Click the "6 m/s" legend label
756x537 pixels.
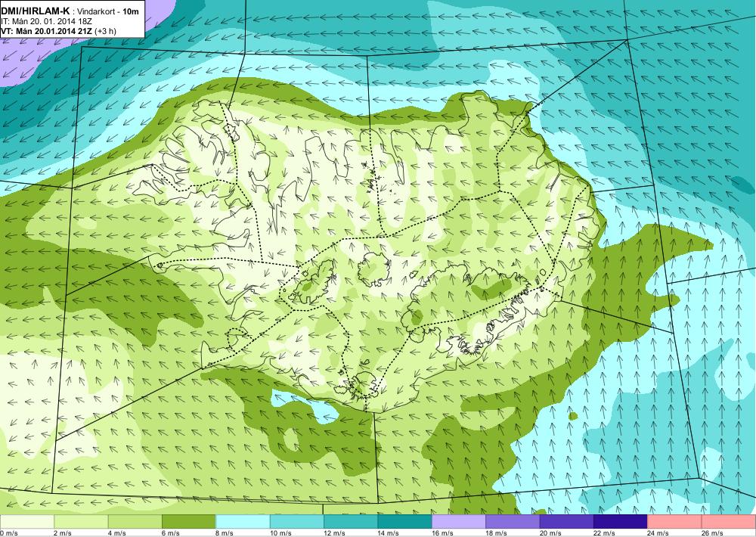171,533
